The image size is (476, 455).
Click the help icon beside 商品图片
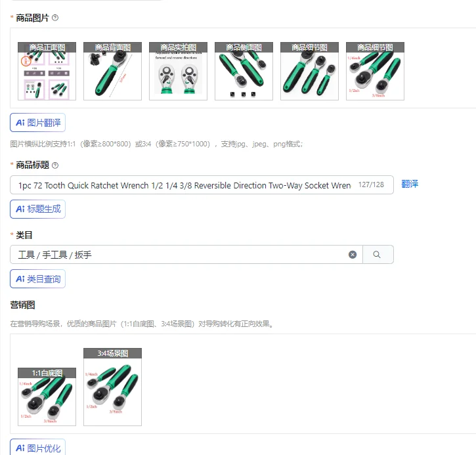[55, 18]
